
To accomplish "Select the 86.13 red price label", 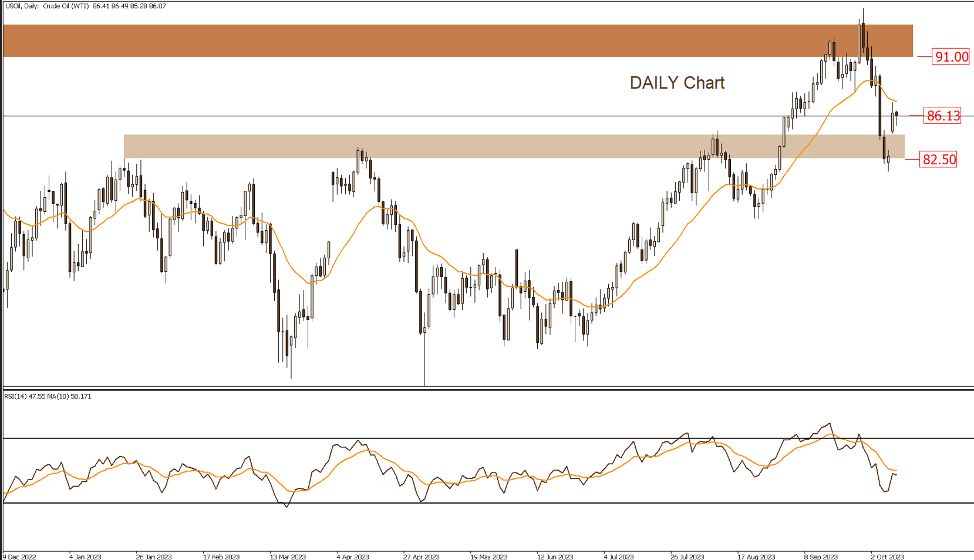I will pyautogui.click(x=942, y=116).
